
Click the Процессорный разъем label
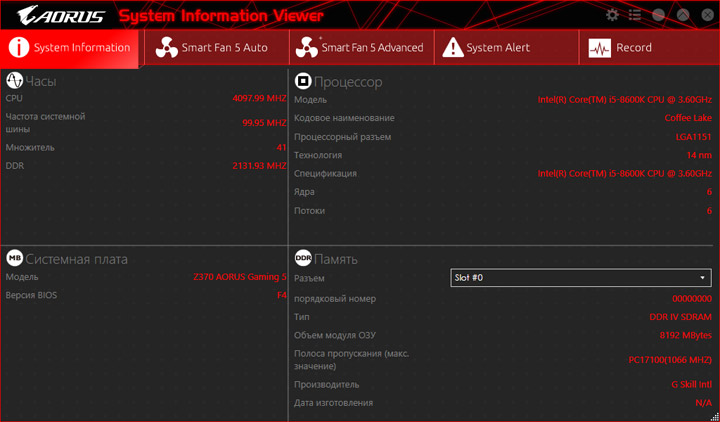coord(343,137)
